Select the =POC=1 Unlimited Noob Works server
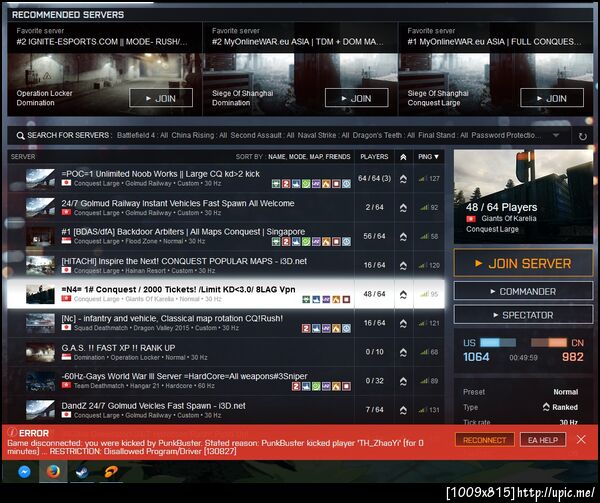The image size is (600, 503). [x=226, y=179]
